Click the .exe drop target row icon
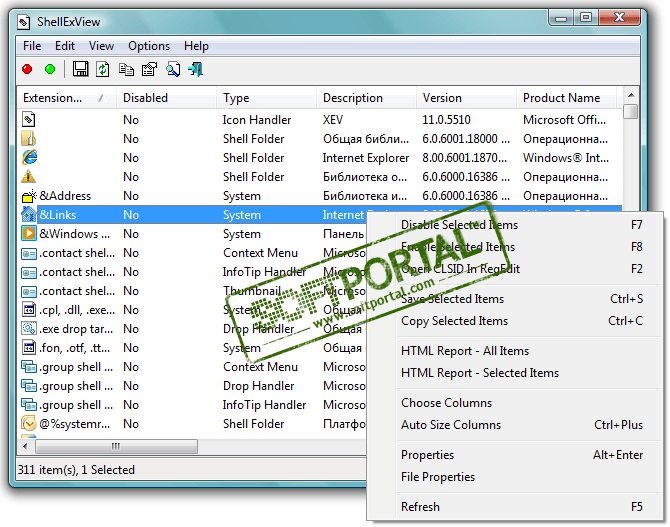This screenshot has height=527, width=670. coord(29,329)
